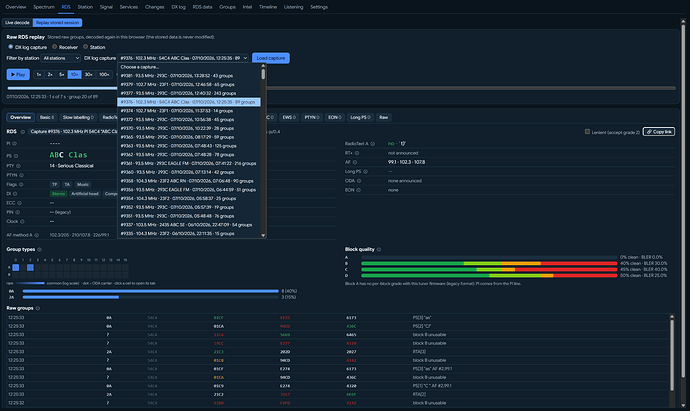
Task: Click the info icon next to AF label
Action: [354, 162]
